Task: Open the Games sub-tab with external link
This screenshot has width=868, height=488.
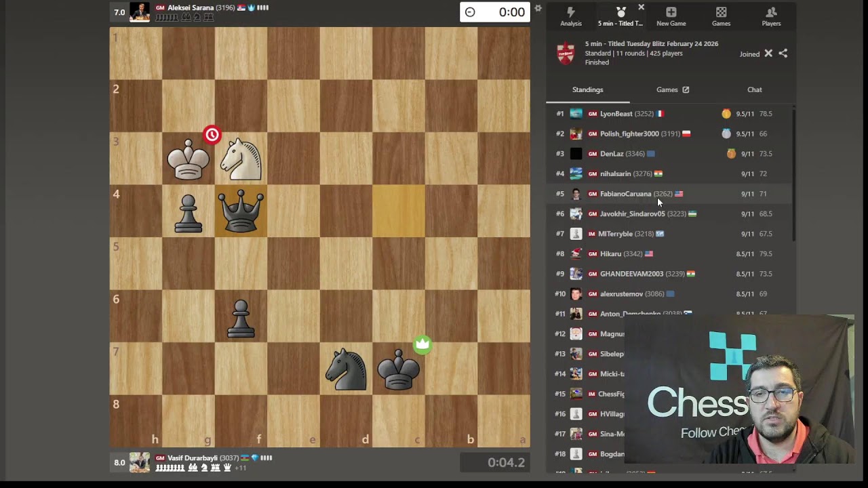Action: click(x=672, y=89)
